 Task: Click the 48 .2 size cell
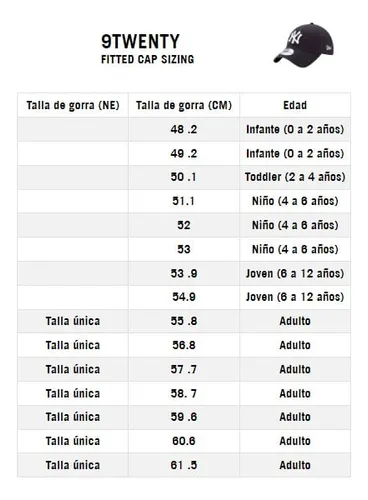[184, 129]
